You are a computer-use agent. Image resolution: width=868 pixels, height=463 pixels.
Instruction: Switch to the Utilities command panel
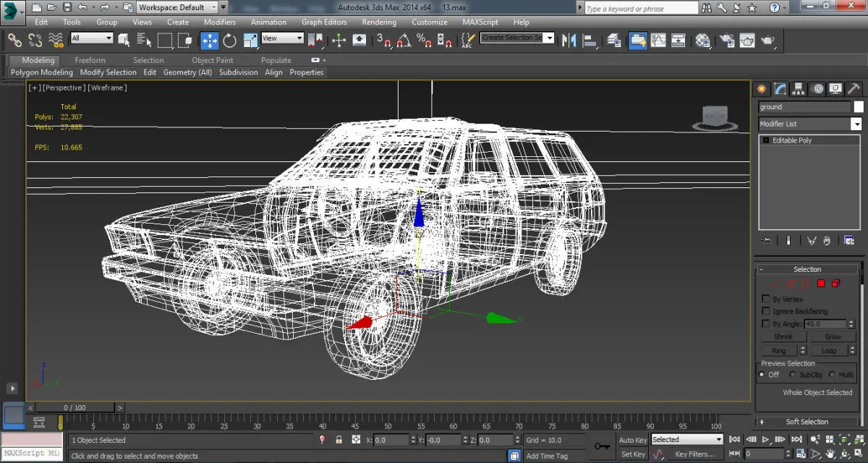pos(854,89)
